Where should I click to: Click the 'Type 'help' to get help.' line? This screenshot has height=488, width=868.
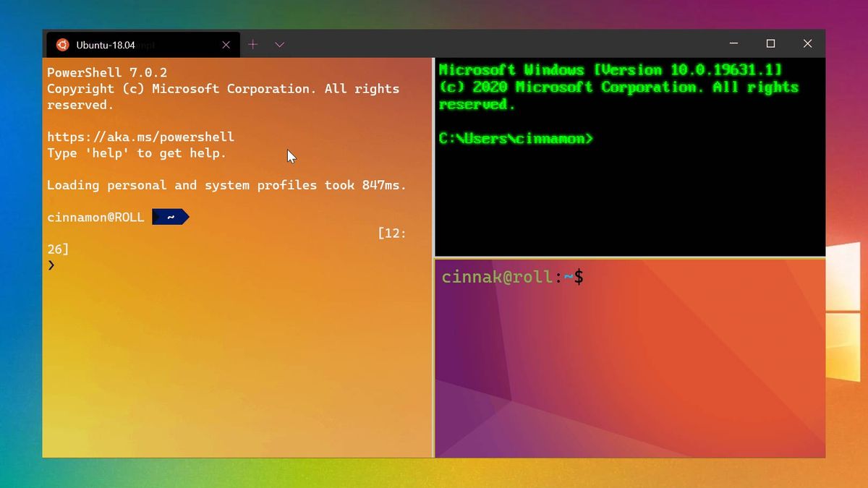pos(137,153)
